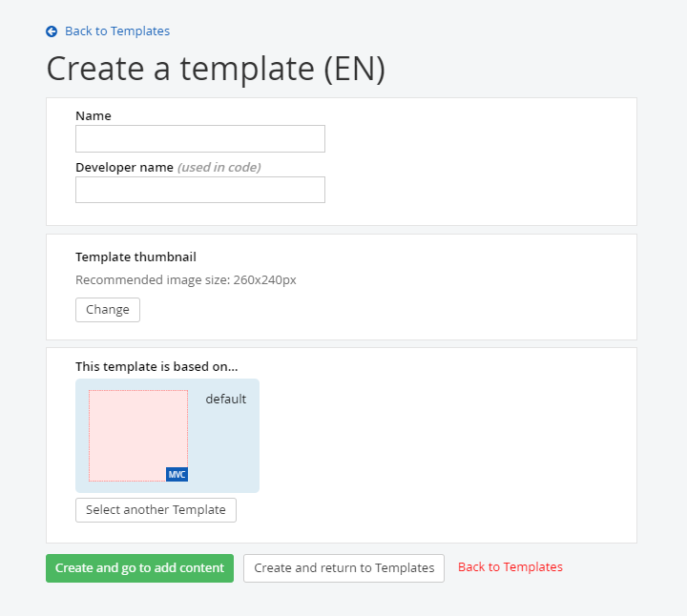The image size is (687, 616).
Task: Click the blue MVC badge icon
Action: coord(177,474)
